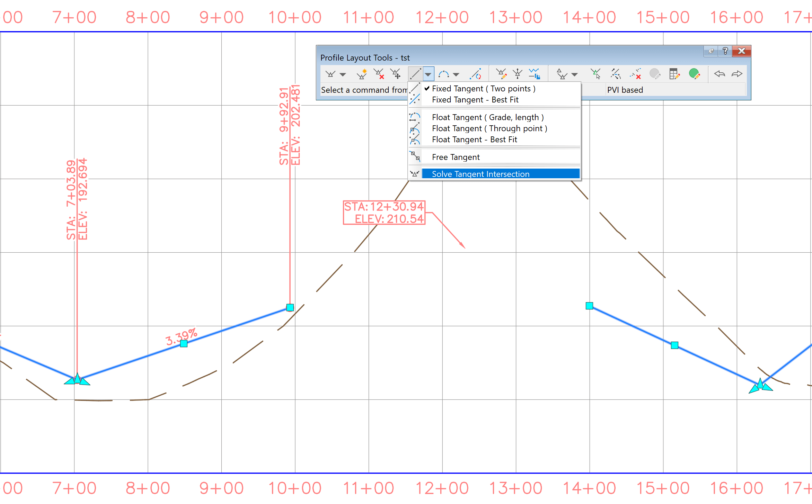
Task: Click the cyan grip at station 9+92.91
Action: tap(290, 307)
